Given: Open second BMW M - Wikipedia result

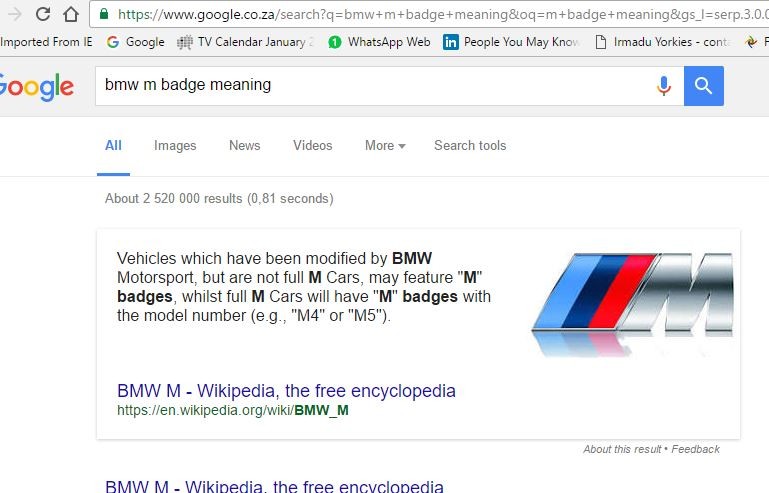Looking at the screenshot, I should (274, 486).
